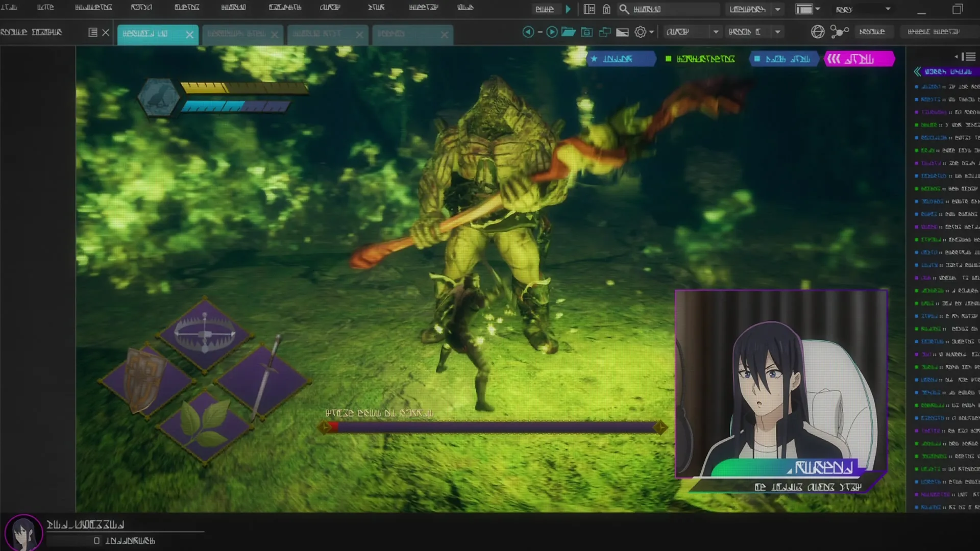
Task: Click the white half-shaded image icon
Action: click(622, 33)
